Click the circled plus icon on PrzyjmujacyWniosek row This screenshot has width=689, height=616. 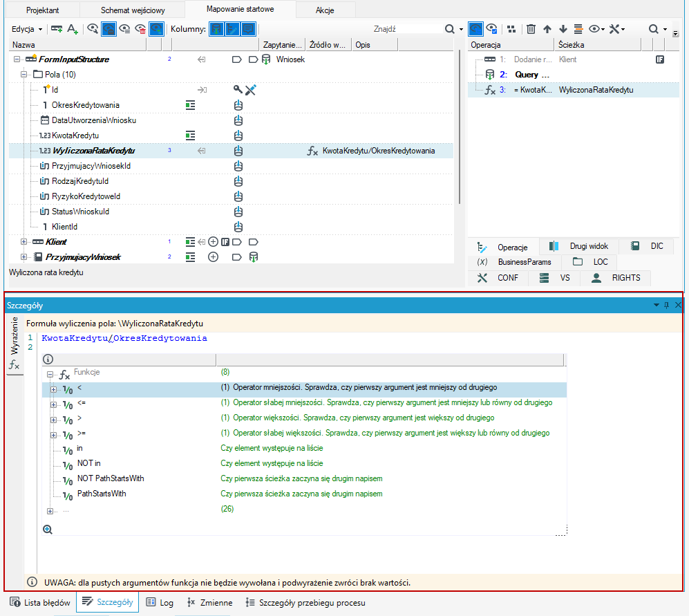(x=213, y=257)
